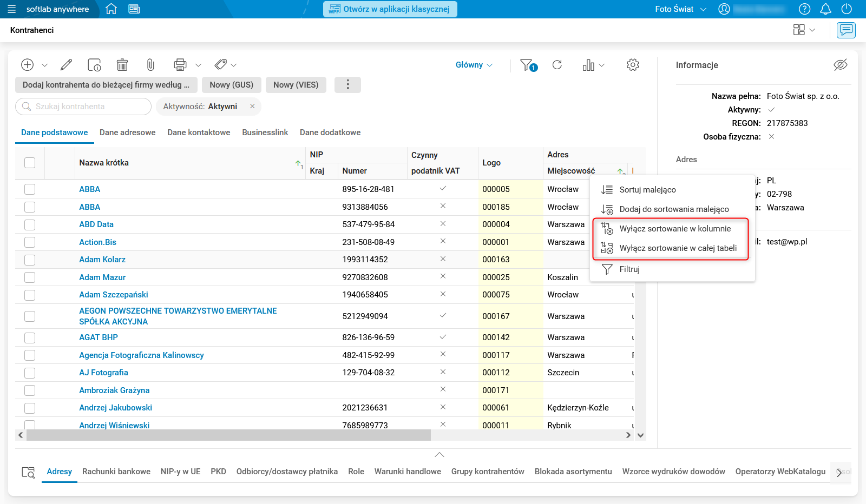The width and height of the screenshot is (866, 504).
Task: Open the news panel icon next to home
Action: point(134,9)
